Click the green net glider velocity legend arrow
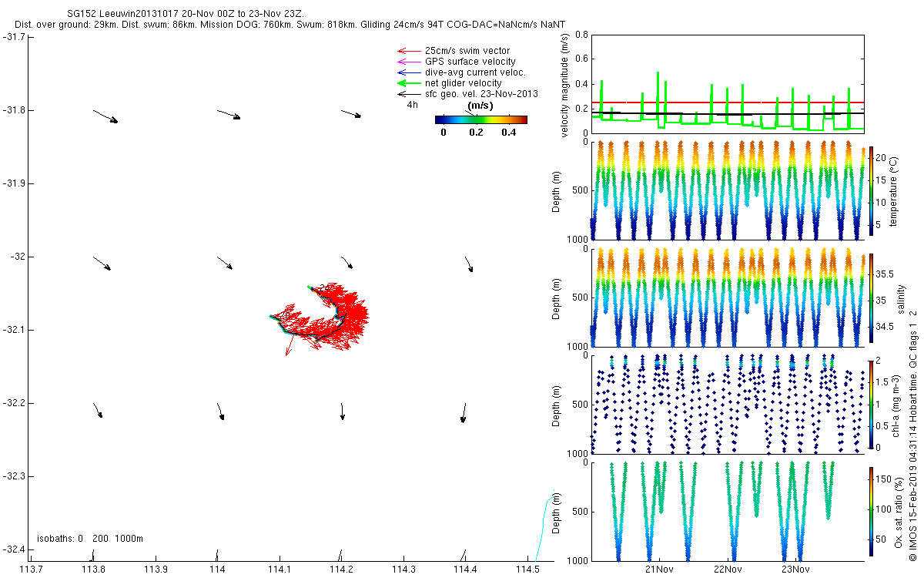The image size is (924, 578). 408,83
